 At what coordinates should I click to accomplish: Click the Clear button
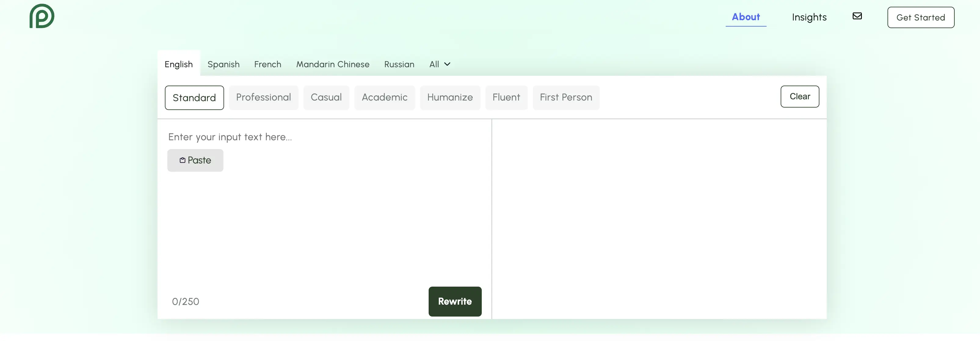tap(799, 97)
